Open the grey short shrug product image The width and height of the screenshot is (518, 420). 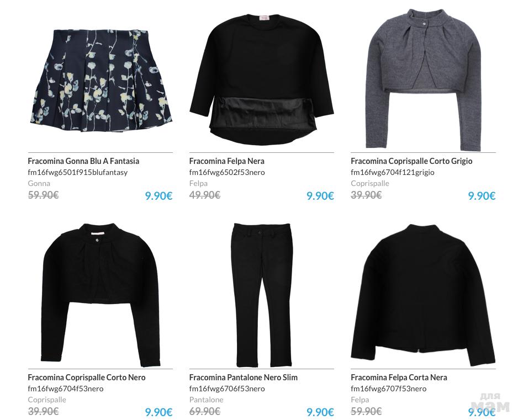[424, 80]
